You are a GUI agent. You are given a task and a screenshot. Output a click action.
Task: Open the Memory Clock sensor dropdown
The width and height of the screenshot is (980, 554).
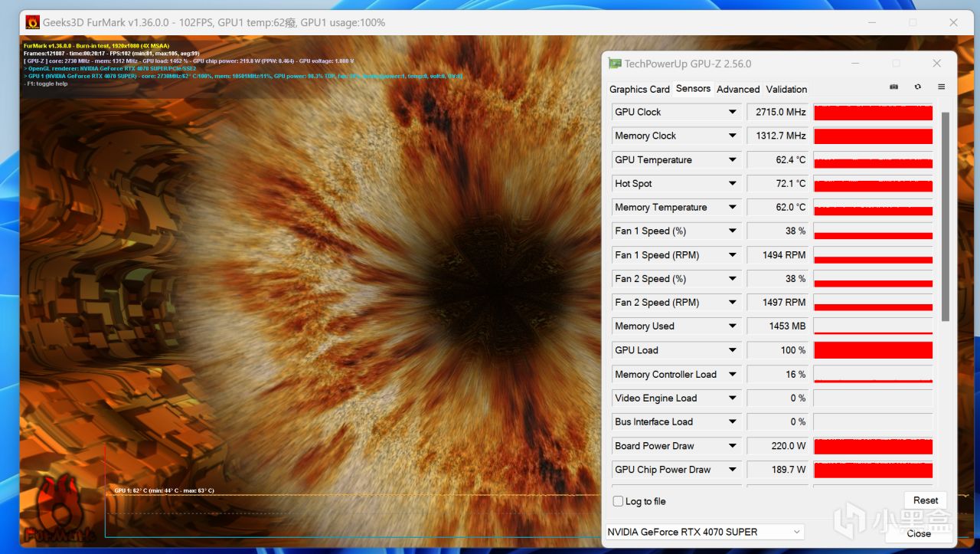coord(732,136)
